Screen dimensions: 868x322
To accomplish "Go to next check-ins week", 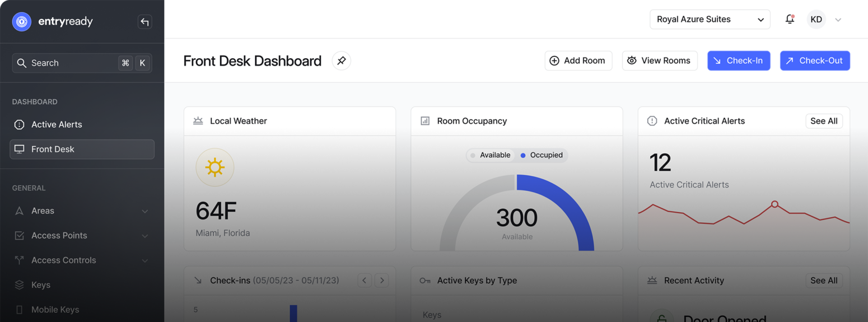I will point(382,280).
